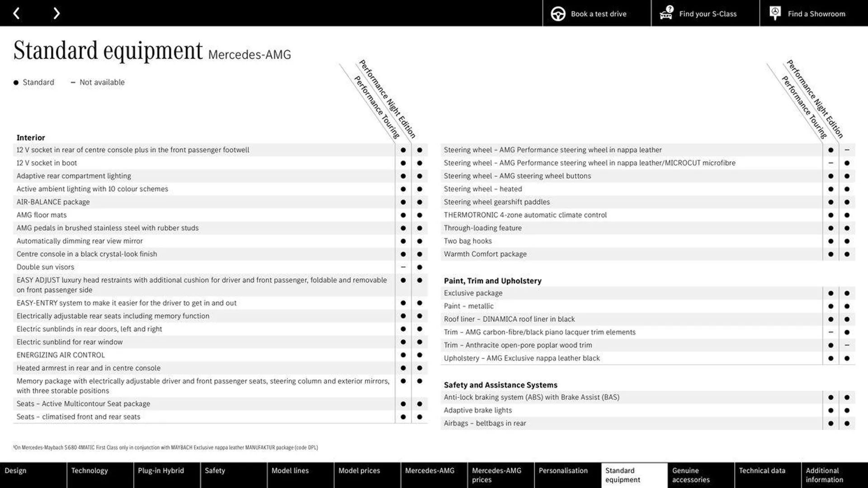
Task: Click Find your S-Class link
Action: tap(708, 13)
